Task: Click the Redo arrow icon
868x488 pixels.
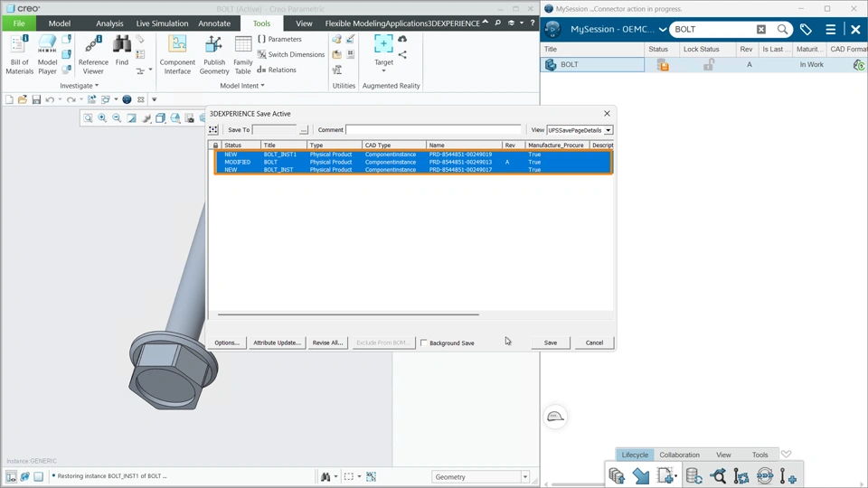Action: (x=71, y=99)
